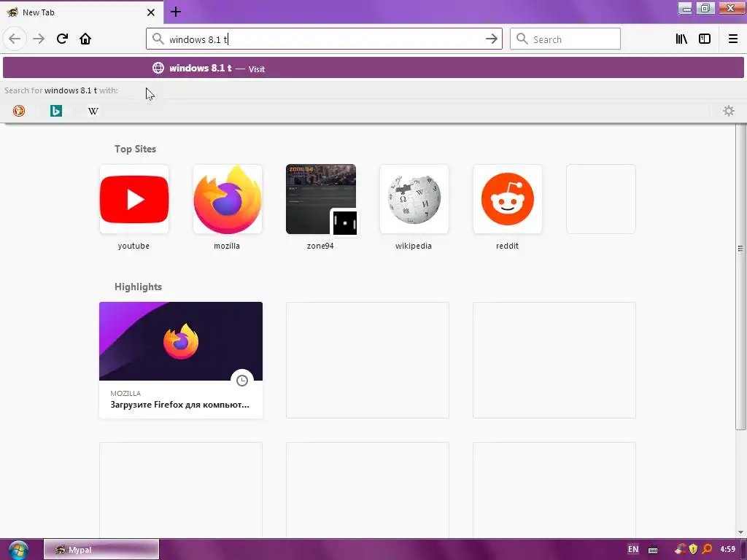Click the Highlights section heading

(x=138, y=287)
